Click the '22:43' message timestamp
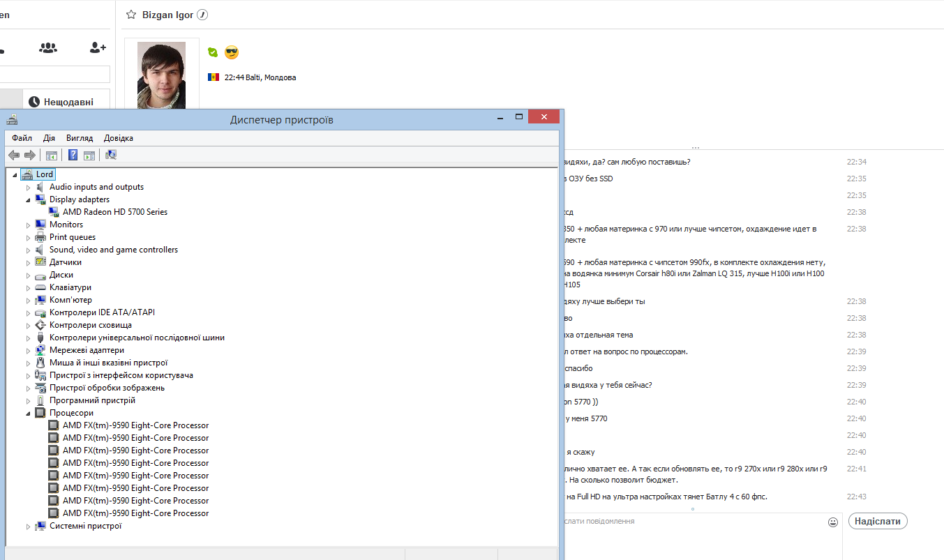The image size is (944, 560). (x=857, y=497)
